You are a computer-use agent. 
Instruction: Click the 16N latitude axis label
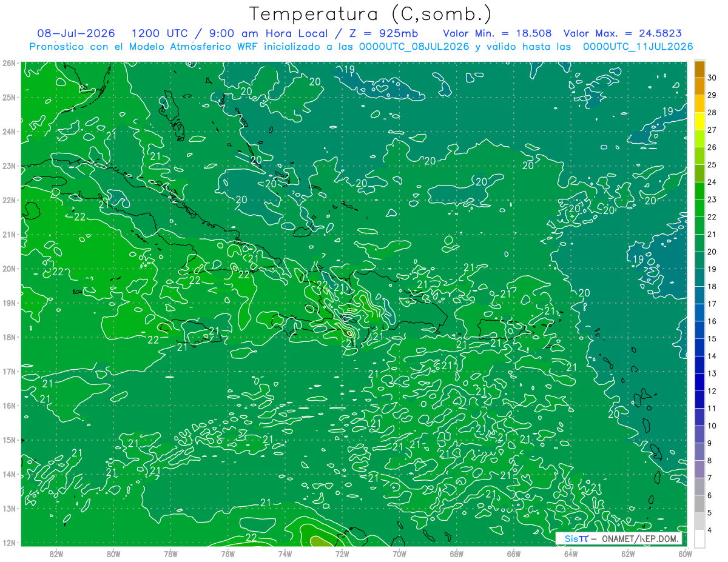pyautogui.click(x=8, y=406)
